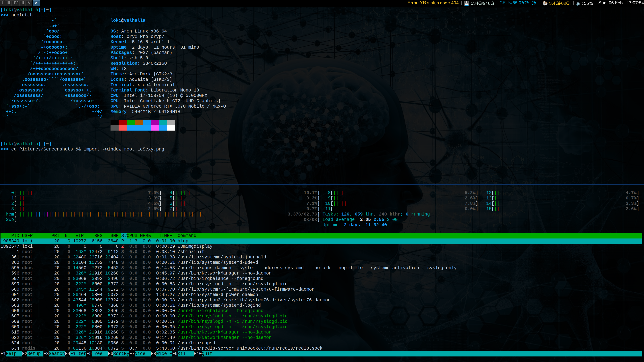Sort processes by the RES column header

point(98,236)
